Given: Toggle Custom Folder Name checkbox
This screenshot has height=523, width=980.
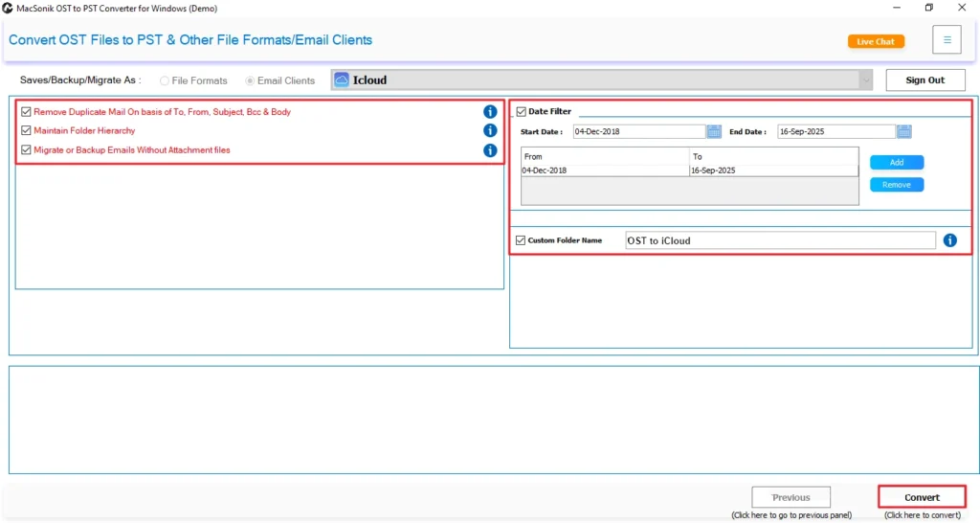Looking at the screenshot, I should 521,240.
